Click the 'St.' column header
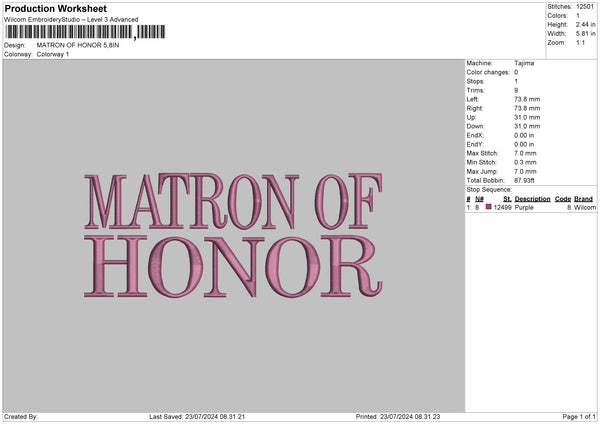This screenshot has height=424, width=600. 507,199
